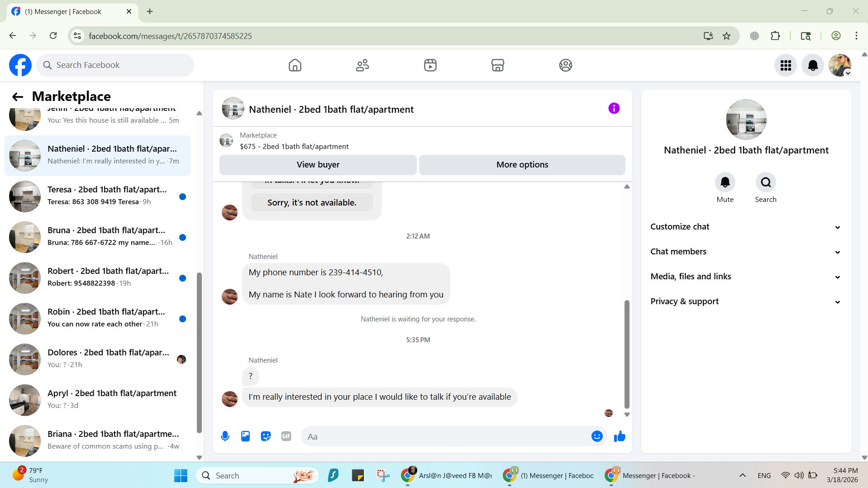Open conversation information purple icon
The width and height of the screenshot is (868, 488).
(614, 108)
